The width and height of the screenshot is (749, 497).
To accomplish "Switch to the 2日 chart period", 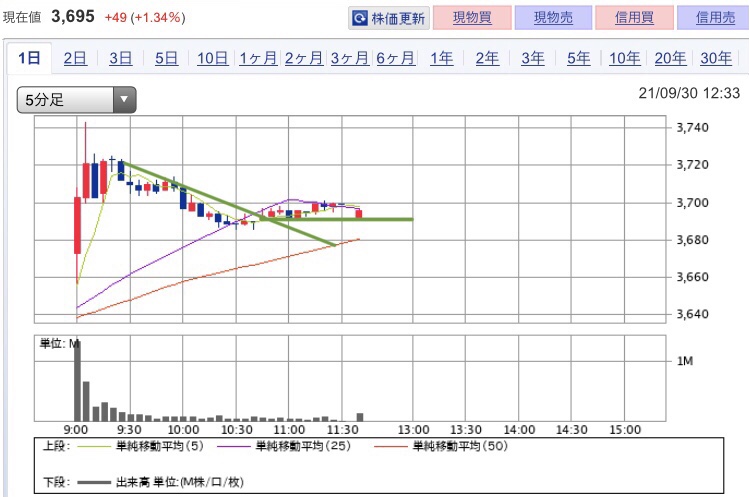I will (75, 58).
